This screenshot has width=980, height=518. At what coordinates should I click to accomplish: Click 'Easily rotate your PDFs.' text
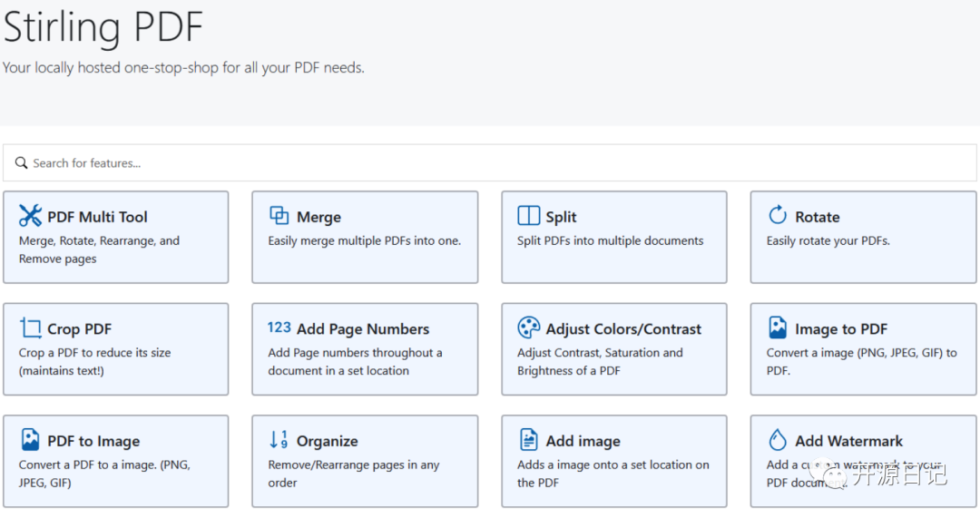click(828, 240)
